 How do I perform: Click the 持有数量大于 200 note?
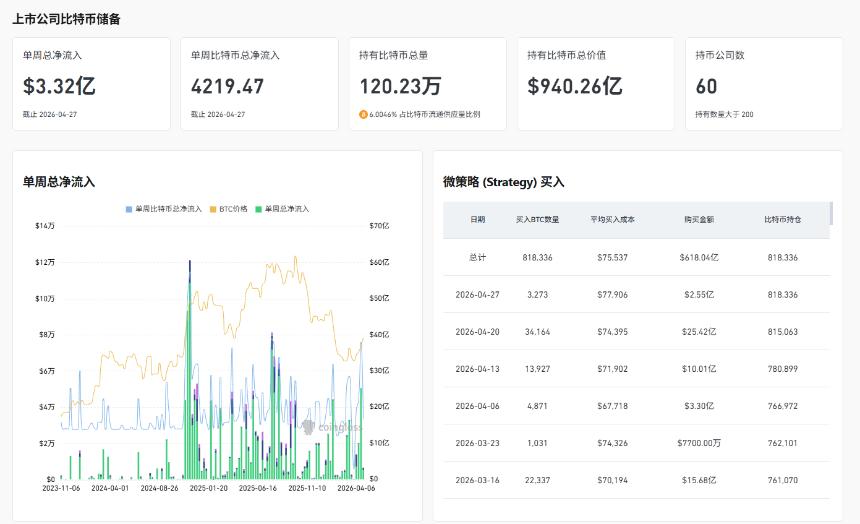[724, 114]
